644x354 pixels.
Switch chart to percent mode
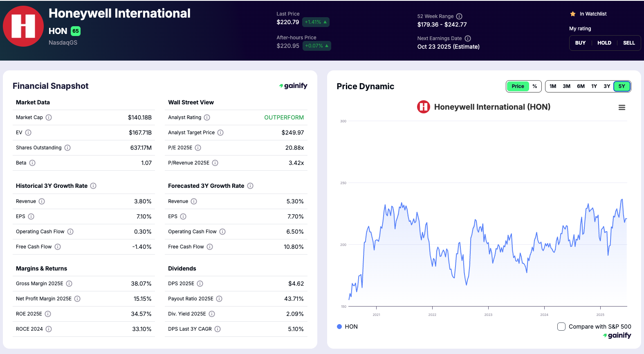click(535, 86)
